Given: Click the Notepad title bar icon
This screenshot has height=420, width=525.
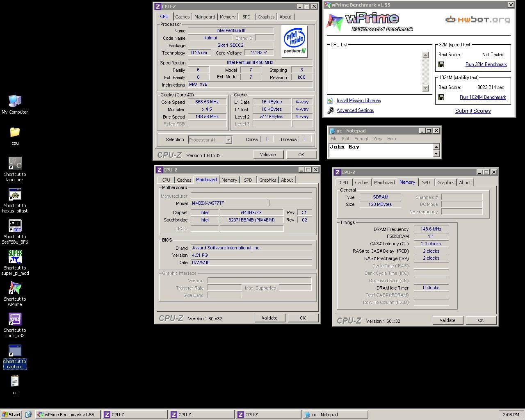Looking at the screenshot, I should click(332, 131).
